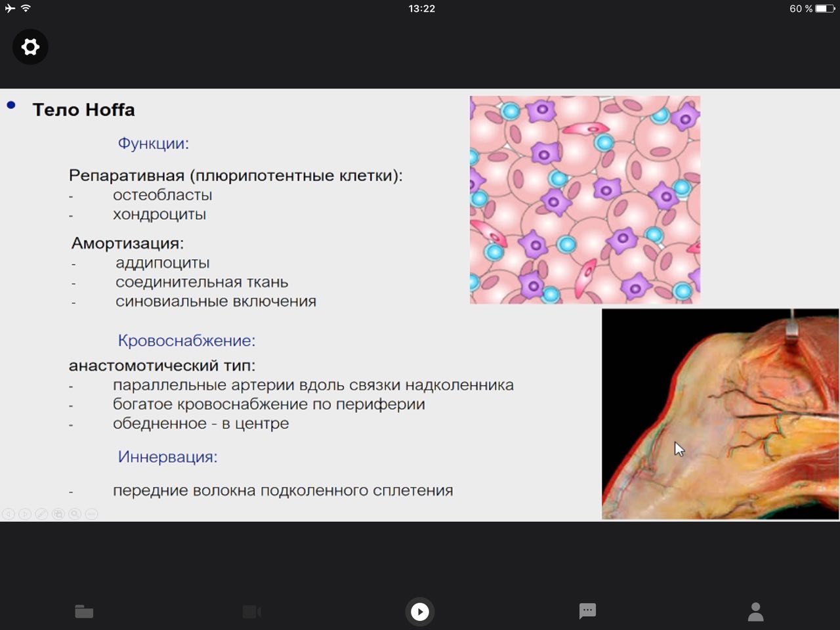Click the slideshow more-options ellipsis control
Image resolution: width=840 pixels, height=630 pixels.
[x=92, y=514]
